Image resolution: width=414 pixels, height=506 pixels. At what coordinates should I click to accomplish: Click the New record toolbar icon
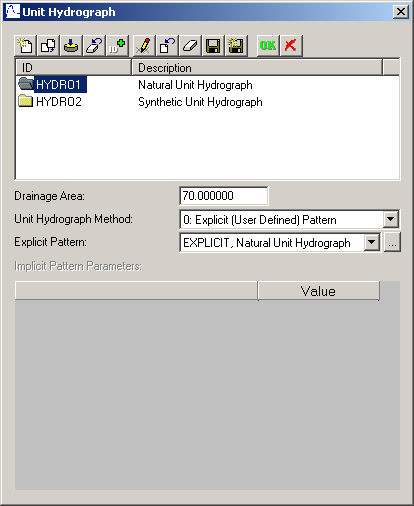coord(25,45)
